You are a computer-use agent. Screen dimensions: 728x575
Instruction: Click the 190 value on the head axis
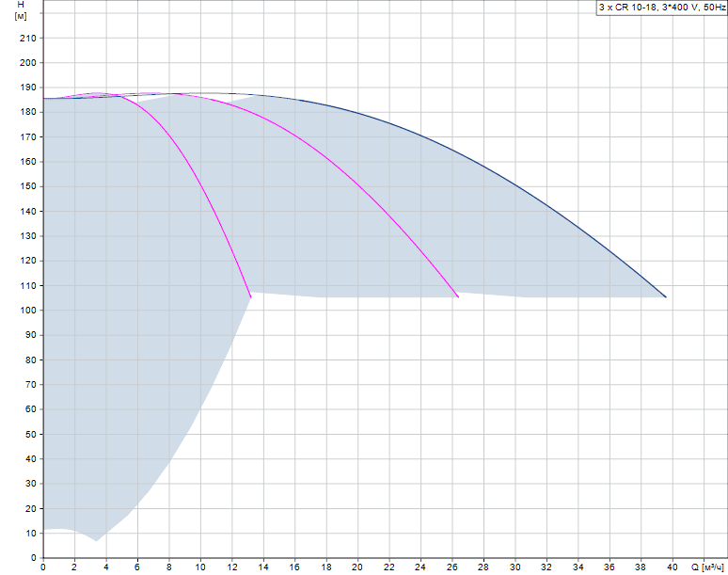[x=28, y=88]
